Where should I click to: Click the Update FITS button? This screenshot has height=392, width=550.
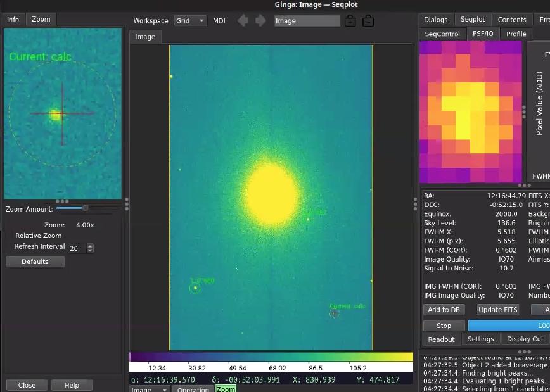point(498,310)
